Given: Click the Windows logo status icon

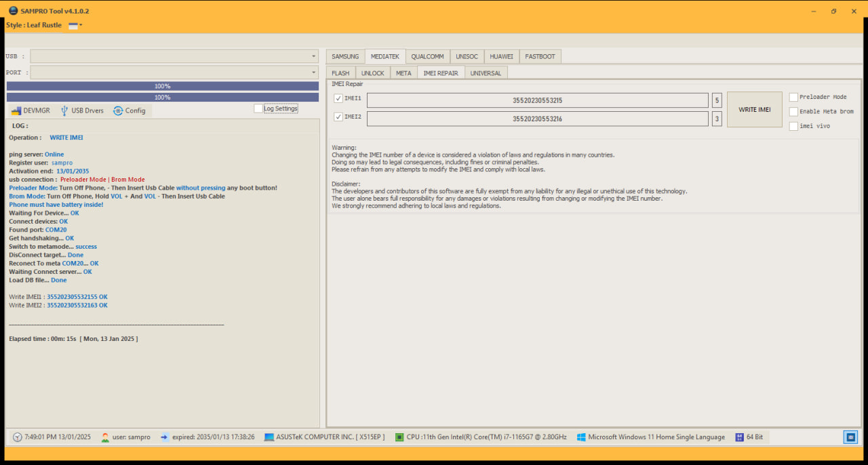Looking at the screenshot, I should [581, 437].
